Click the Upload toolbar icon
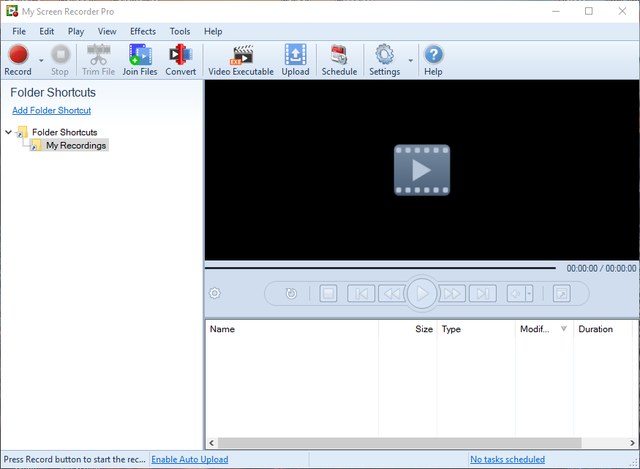This screenshot has height=469, width=640. tap(296, 60)
